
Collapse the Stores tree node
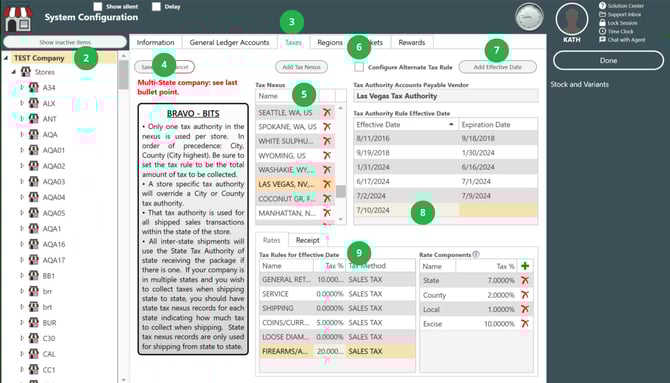(14, 72)
